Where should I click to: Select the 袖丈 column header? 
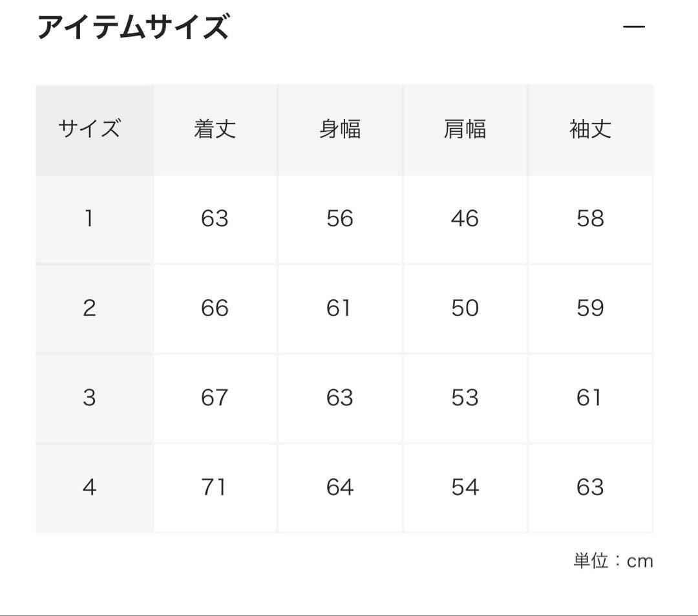[x=590, y=129]
